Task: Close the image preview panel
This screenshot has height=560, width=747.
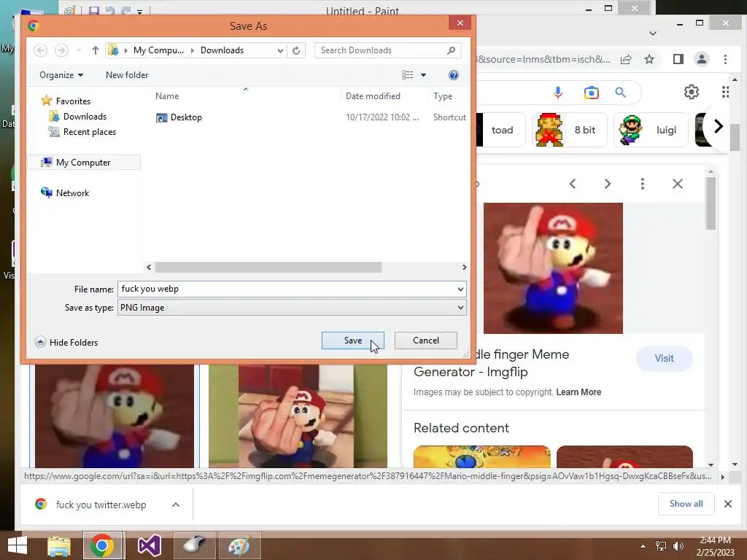Action: [x=678, y=184]
